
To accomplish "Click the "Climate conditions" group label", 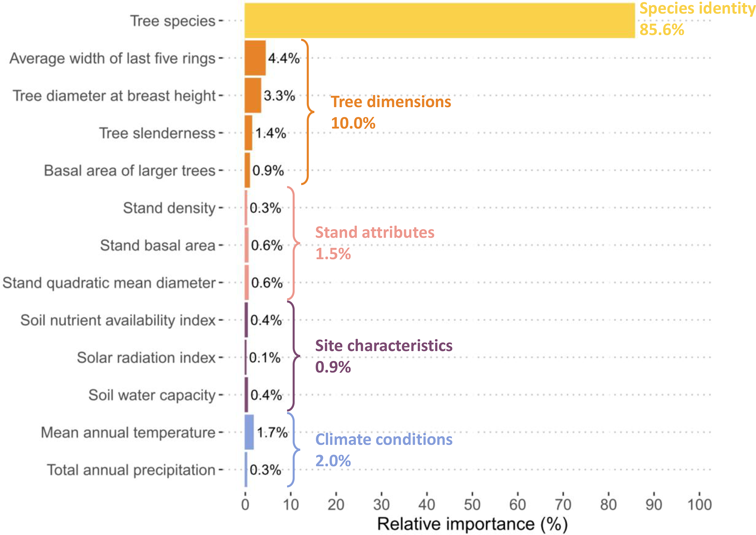I will (x=384, y=440).
